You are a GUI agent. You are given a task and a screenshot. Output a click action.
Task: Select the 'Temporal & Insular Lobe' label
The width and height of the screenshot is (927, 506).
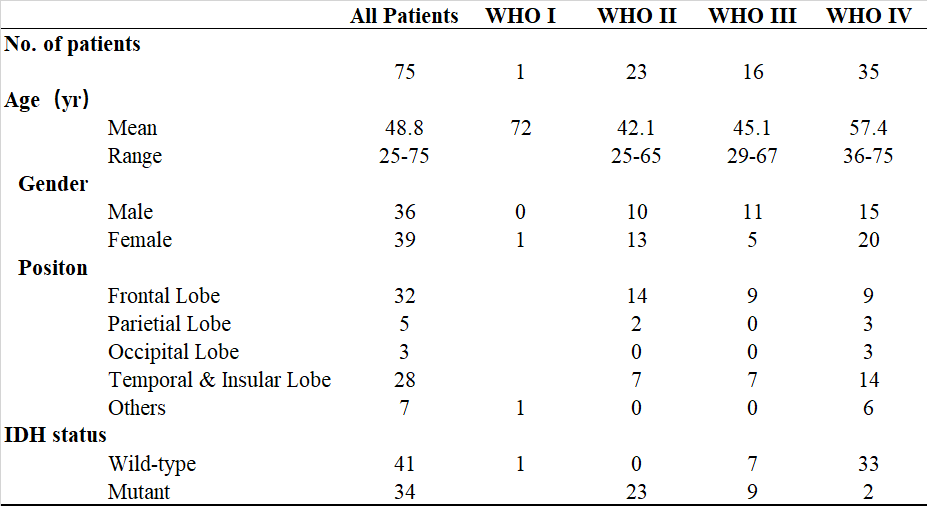tap(219, 380)
